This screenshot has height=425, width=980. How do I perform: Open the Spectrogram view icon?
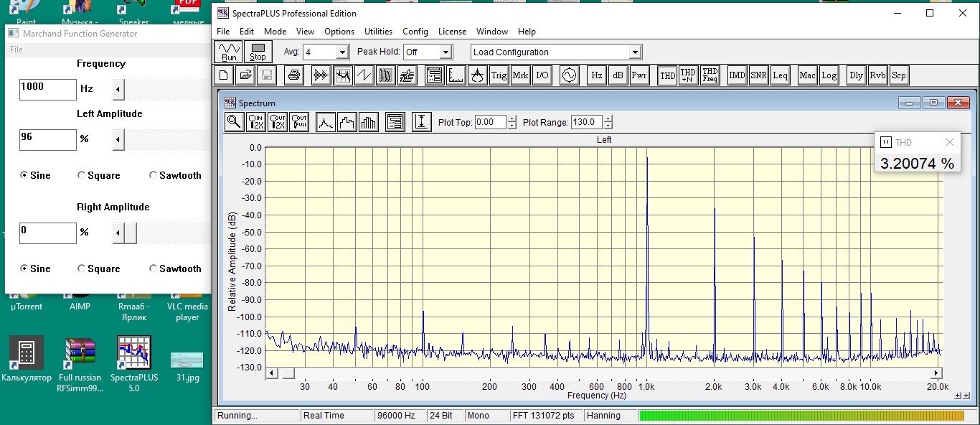[x=385, y=75]
